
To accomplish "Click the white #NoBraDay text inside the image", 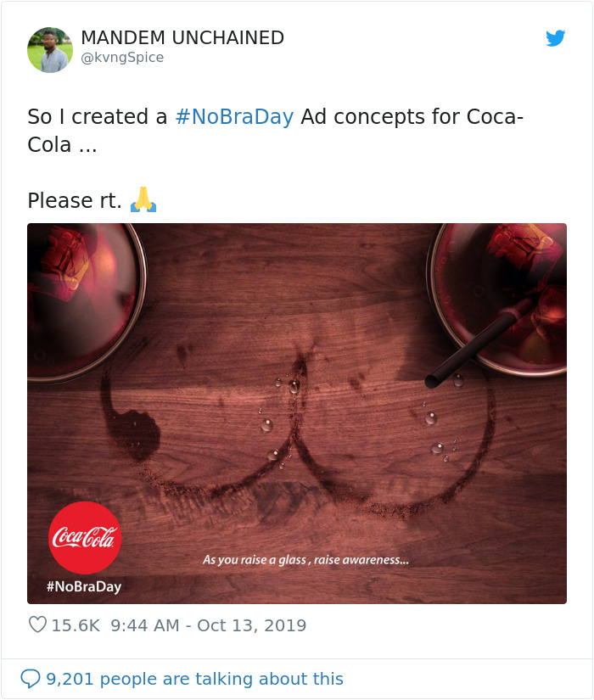I will 83,586.
